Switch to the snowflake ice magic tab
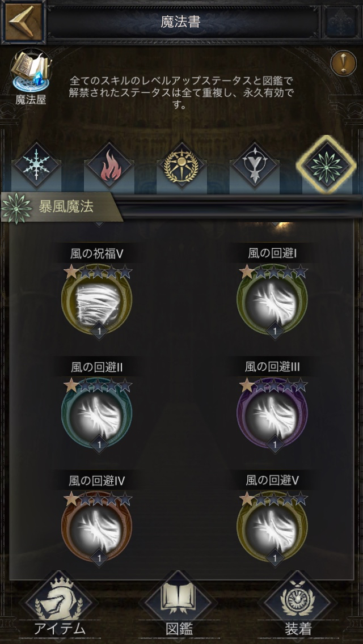The height and width of the screenshot is (644, 363). coord(37,164)
